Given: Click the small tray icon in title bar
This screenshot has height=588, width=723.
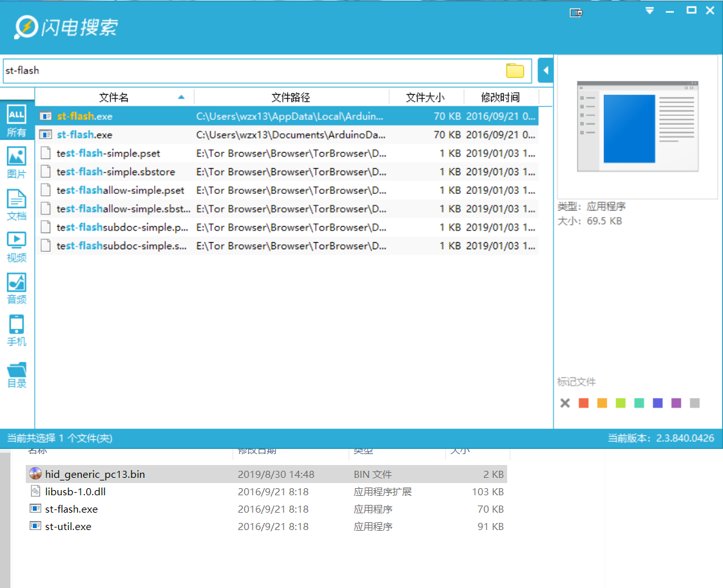Looking at the screenshot, I should pyautogui.click(x=575, y=12).
